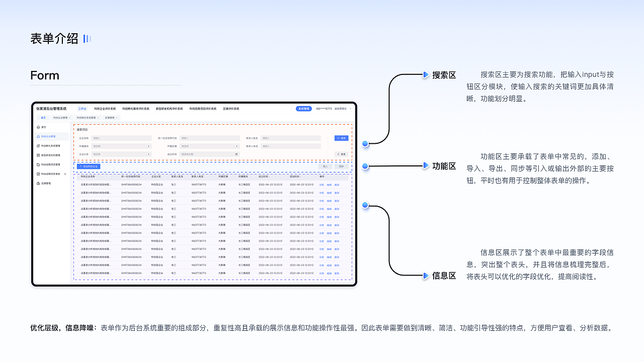Sort by the 添加时间 column header
The width and height of the screenshot is (644, 362).
point(295,176)
